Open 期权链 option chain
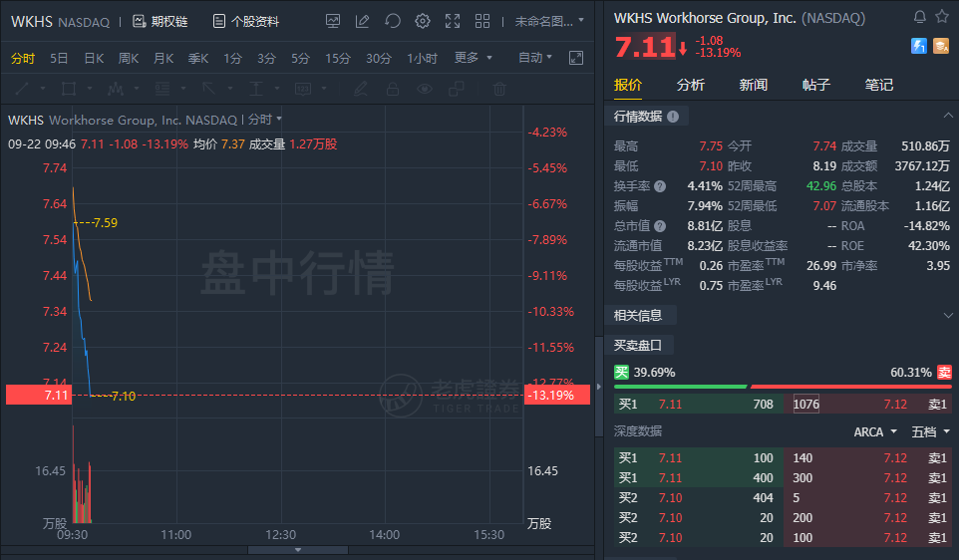The width and height of the screenshot is (959, 560). coord(160,21)
